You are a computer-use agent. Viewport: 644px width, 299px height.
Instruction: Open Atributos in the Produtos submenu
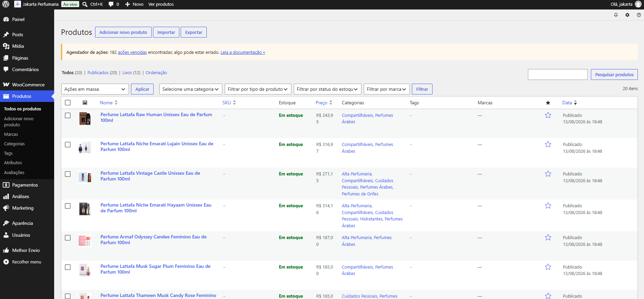click(13, 163)
